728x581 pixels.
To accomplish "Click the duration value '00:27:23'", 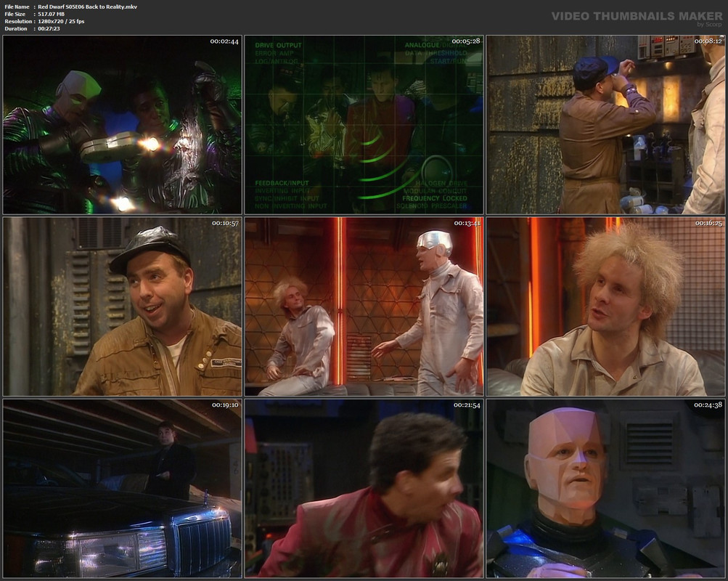I will pos(49,29).
